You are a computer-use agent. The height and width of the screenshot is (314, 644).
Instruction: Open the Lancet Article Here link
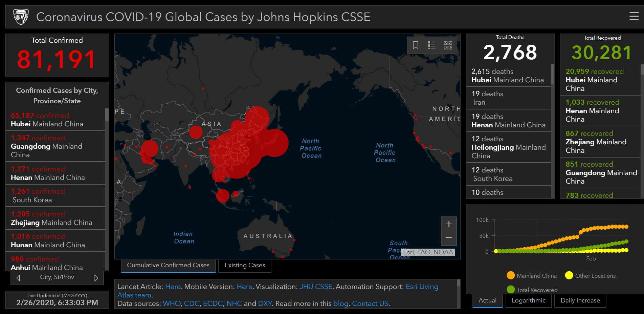pyautogui.click(x=173, y=287)
